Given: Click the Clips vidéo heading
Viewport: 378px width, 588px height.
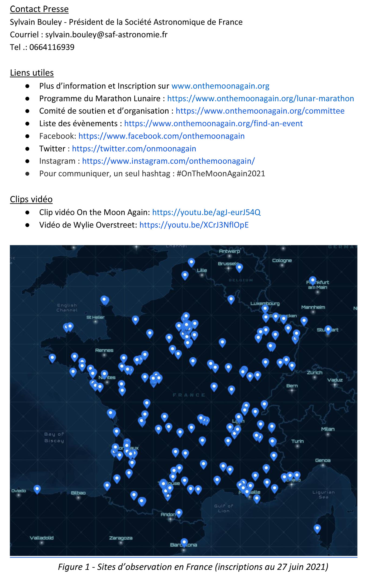Looking at the screenshot, I should click(x=31, y=199).
